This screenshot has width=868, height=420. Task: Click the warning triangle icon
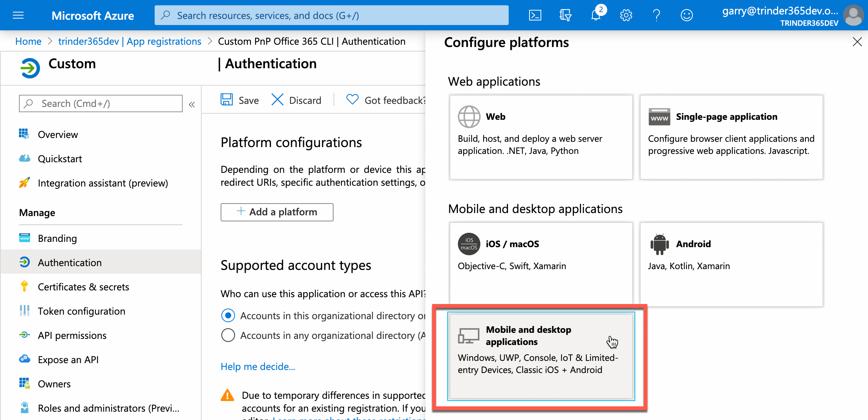pyautogui.click(x=227, y=395)
